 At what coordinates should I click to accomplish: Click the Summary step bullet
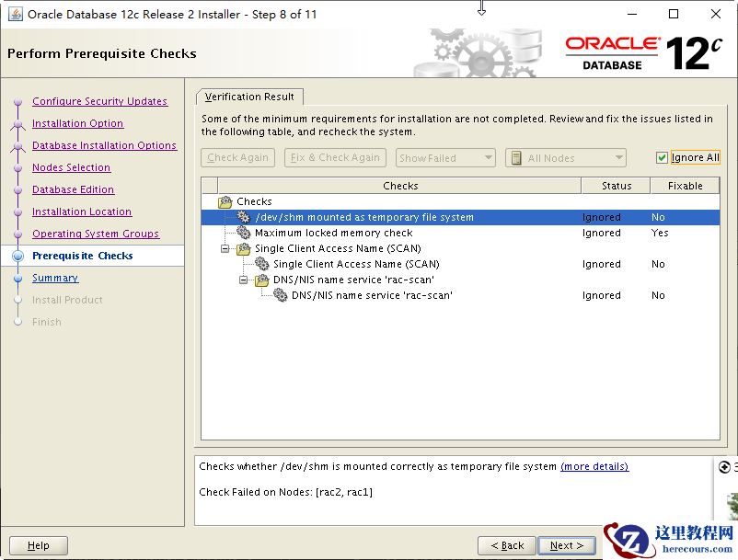click(17, 278)
